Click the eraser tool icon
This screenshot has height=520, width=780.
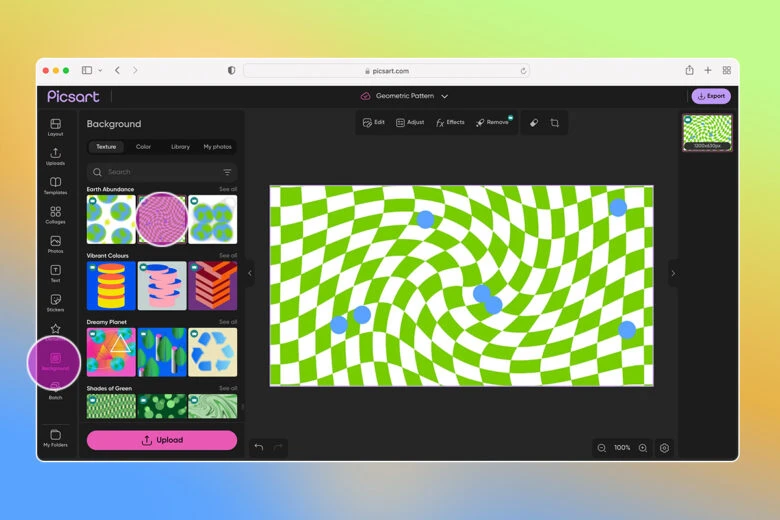[x=533, y=122]
